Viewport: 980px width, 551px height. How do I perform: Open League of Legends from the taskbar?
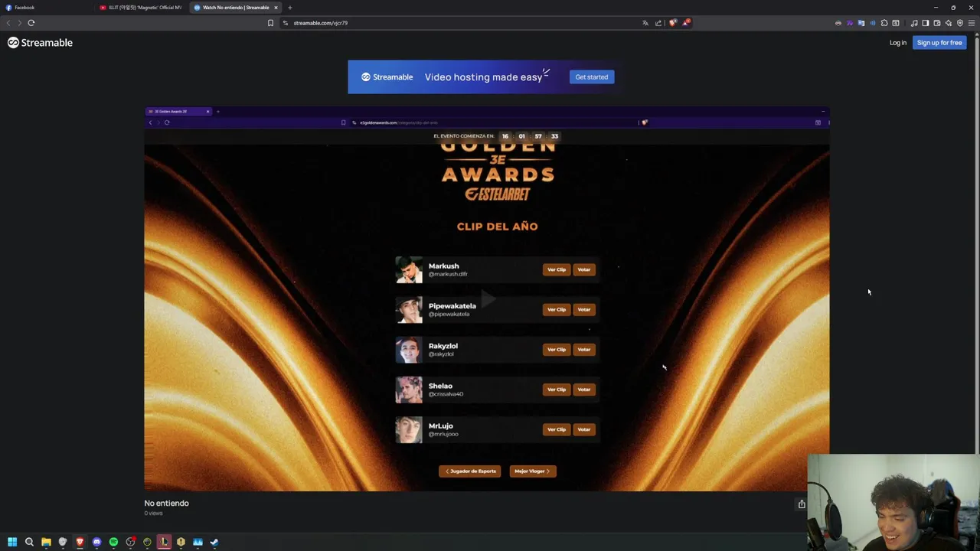[x=164, y=542]
